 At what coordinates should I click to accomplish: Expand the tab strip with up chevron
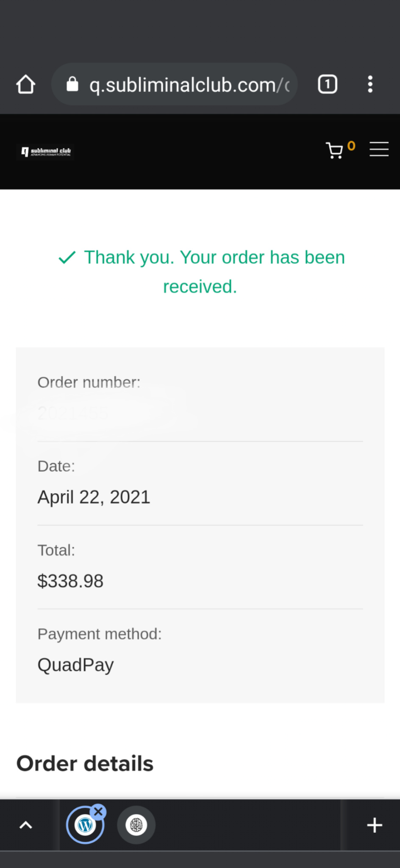(x=26, y=825)
